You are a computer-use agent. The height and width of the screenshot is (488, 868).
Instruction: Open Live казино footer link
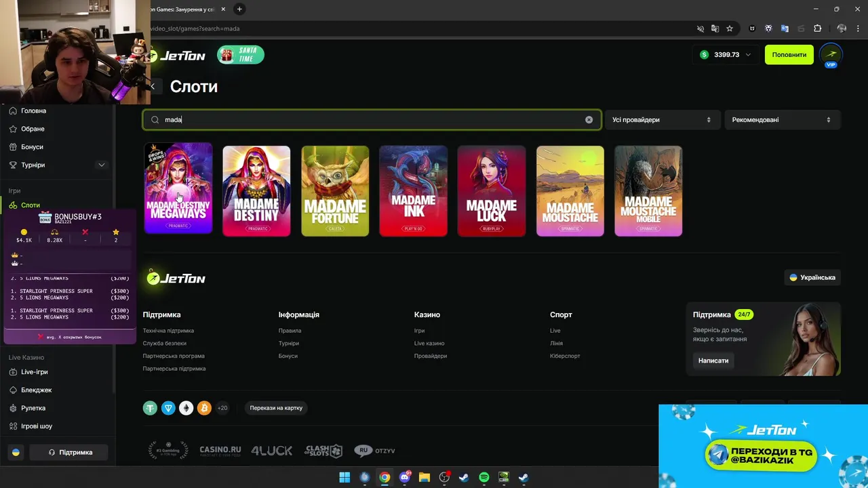click(x=429, y=344)
